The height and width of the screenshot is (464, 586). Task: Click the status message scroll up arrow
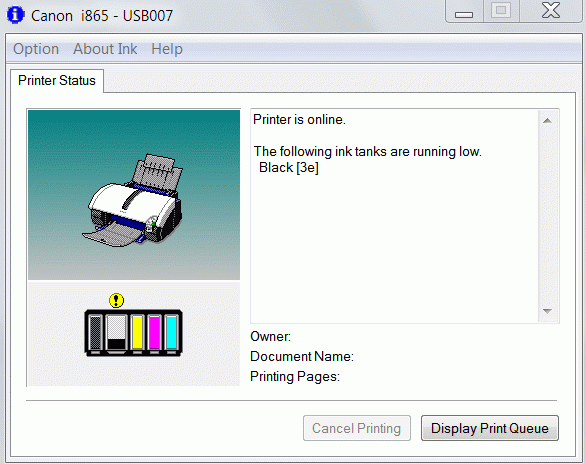coord(548,120)
